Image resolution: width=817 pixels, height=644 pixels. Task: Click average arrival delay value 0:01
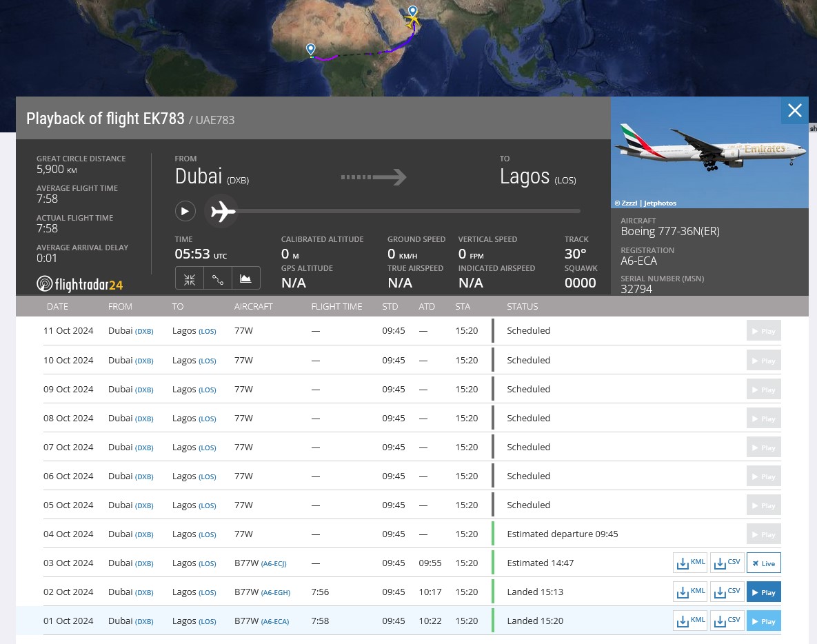(x=46, y=259)
